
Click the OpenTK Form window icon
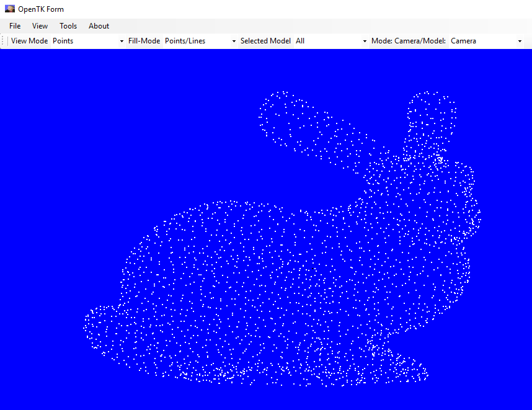tap(10, 9)
